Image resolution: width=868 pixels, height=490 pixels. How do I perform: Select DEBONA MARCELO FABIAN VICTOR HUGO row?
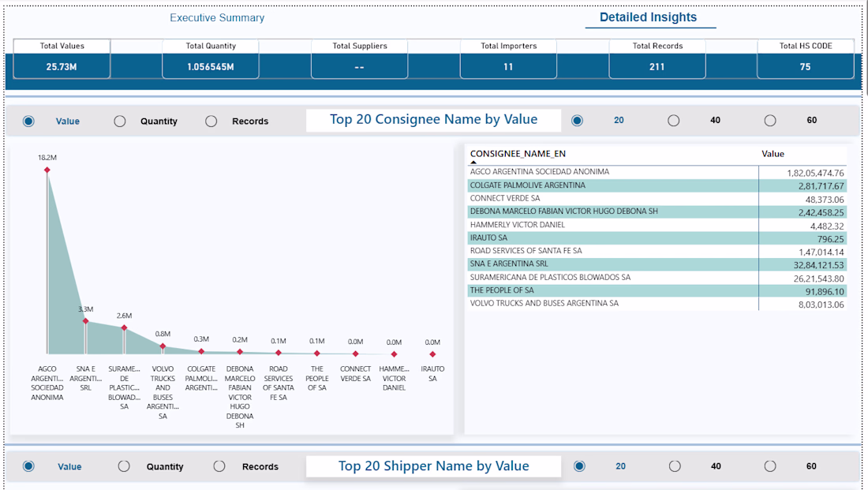click(x=657, y=211)
